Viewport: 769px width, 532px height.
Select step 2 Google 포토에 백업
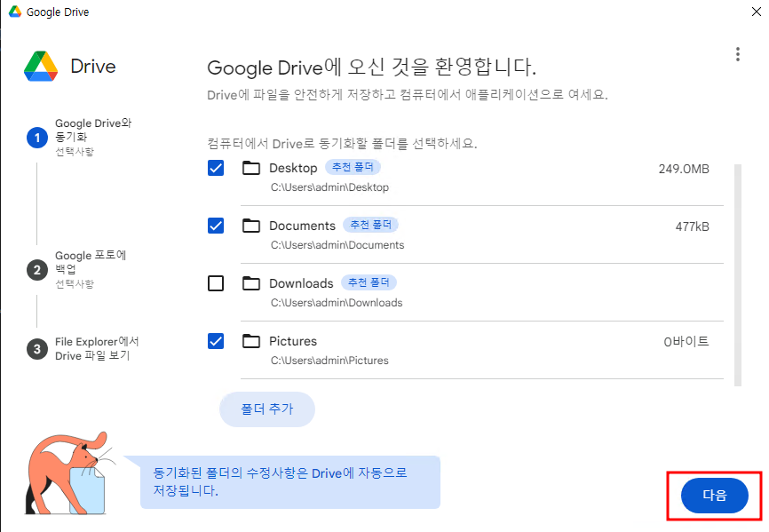(x=91, y=262)
